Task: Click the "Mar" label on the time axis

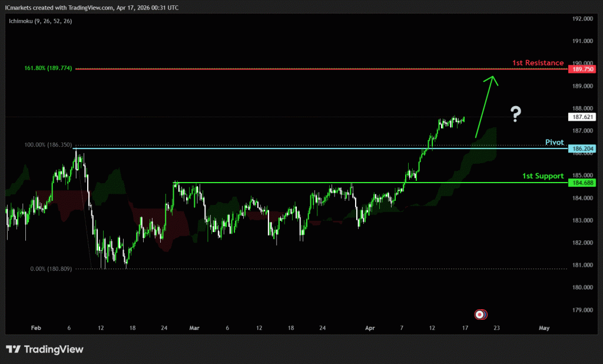Action: (193, 328)
